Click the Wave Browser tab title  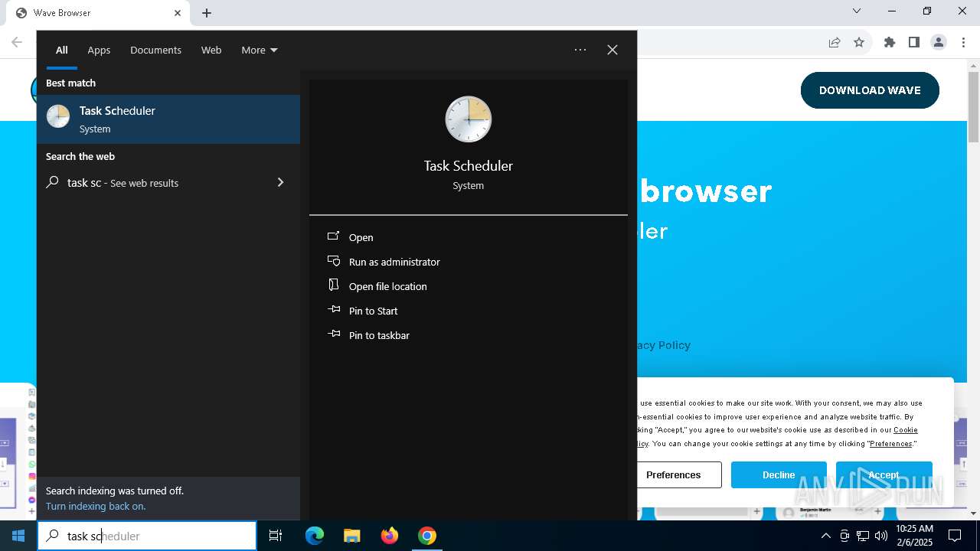[62, 13]
